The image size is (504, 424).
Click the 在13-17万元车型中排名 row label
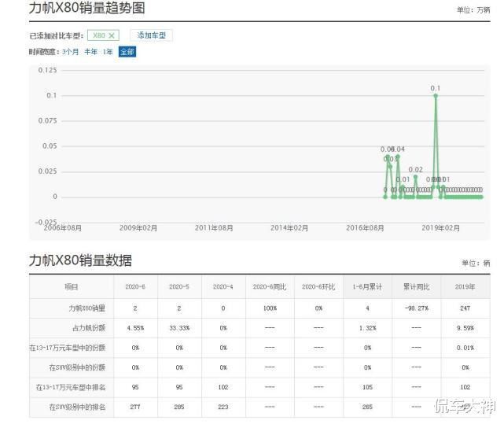(x=71, y=387)
